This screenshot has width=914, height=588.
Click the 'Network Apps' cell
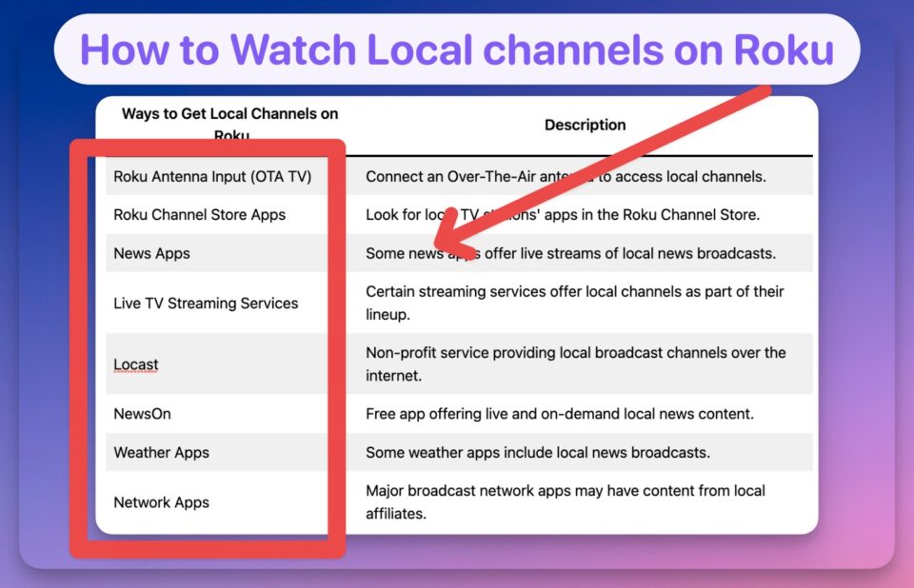[162, 502]
